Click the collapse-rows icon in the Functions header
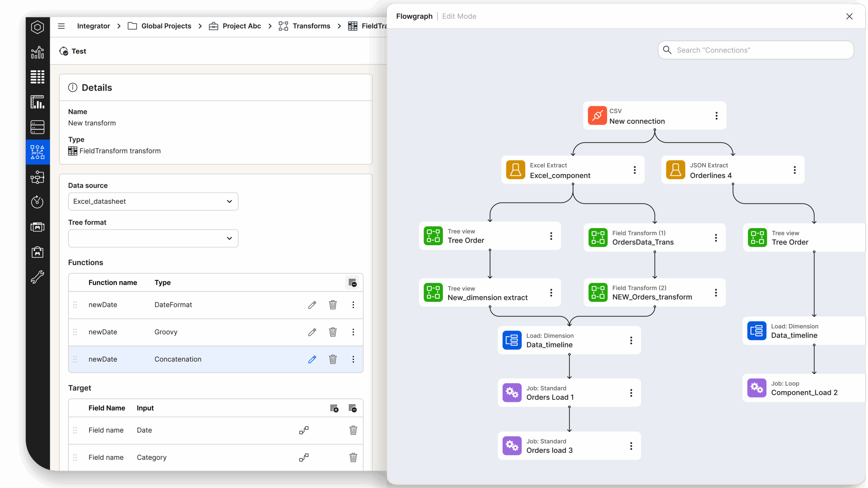 pos(352,282)
